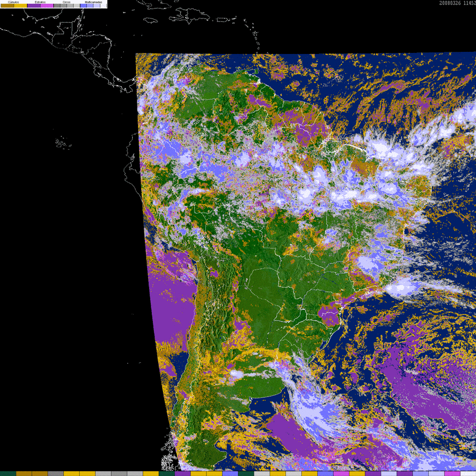Click the pale lavender Multicamadas legend swatch
Image resolution: width=476 pixels, height=476 pixels.
[x=97, y=5]
